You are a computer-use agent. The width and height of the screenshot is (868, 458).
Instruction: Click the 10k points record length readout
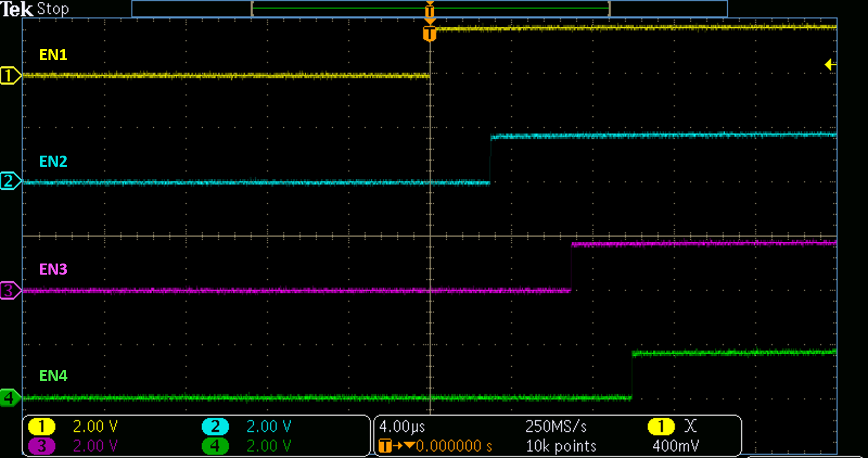click(561, 446)
